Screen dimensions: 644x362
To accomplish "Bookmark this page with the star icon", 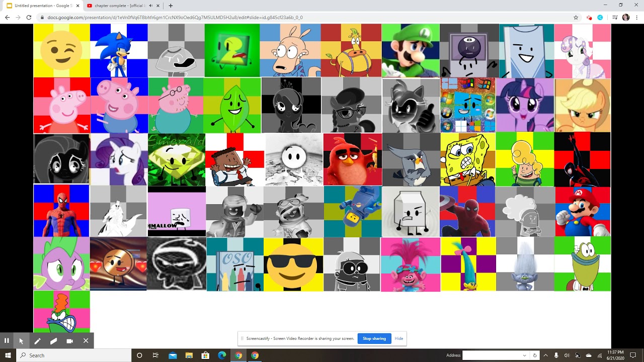I will [576, 17].
